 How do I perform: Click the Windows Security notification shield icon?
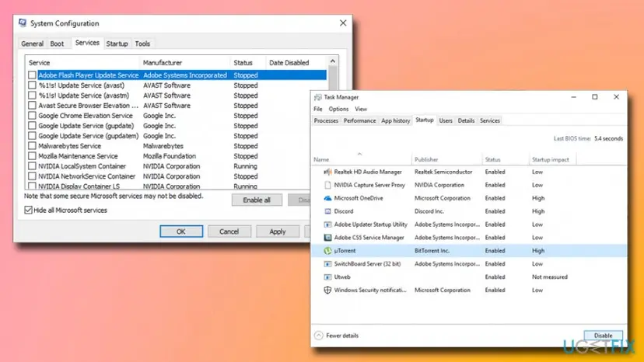pyautogui.click(x=327, y=291)
